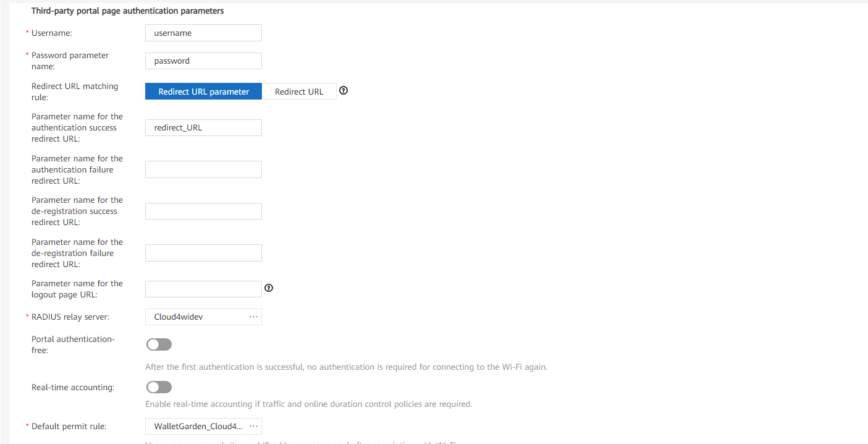Open the Cloud4widev RADIUS relay server selector

pos(198,317)
